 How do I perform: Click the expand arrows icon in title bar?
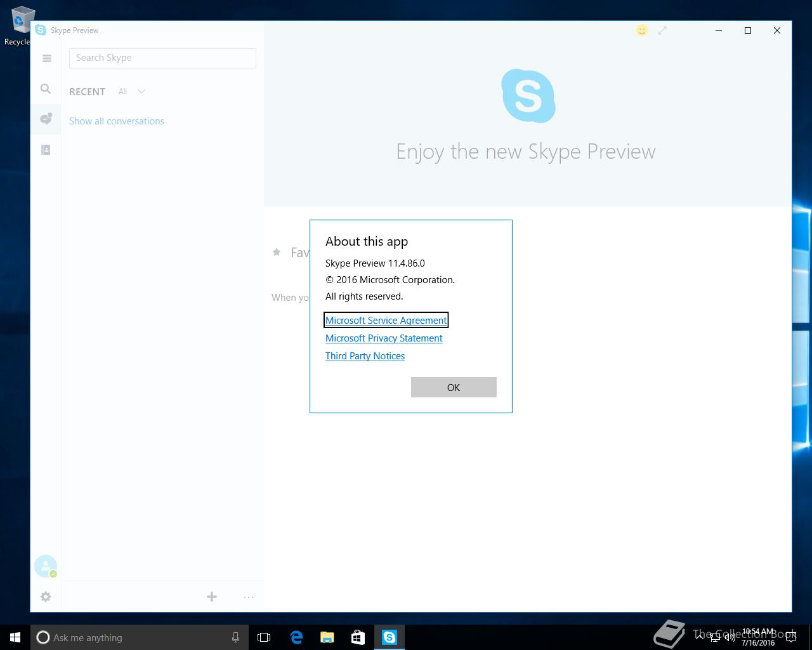click(662, 30)
